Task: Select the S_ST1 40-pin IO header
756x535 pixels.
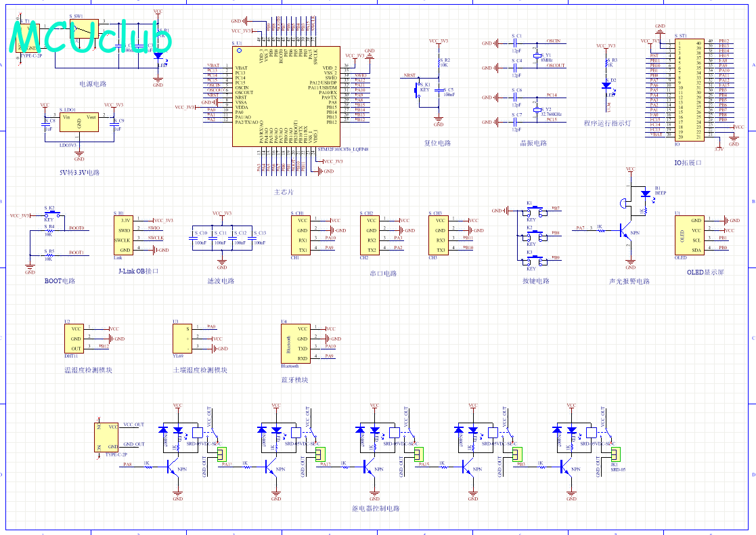Action: 690,90
